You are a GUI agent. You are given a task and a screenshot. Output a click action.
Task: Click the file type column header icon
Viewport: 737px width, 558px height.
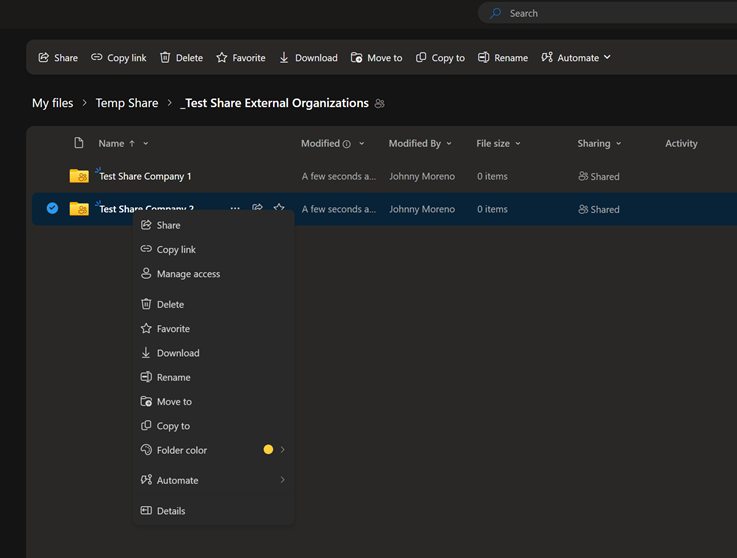[x=79, y=143]
